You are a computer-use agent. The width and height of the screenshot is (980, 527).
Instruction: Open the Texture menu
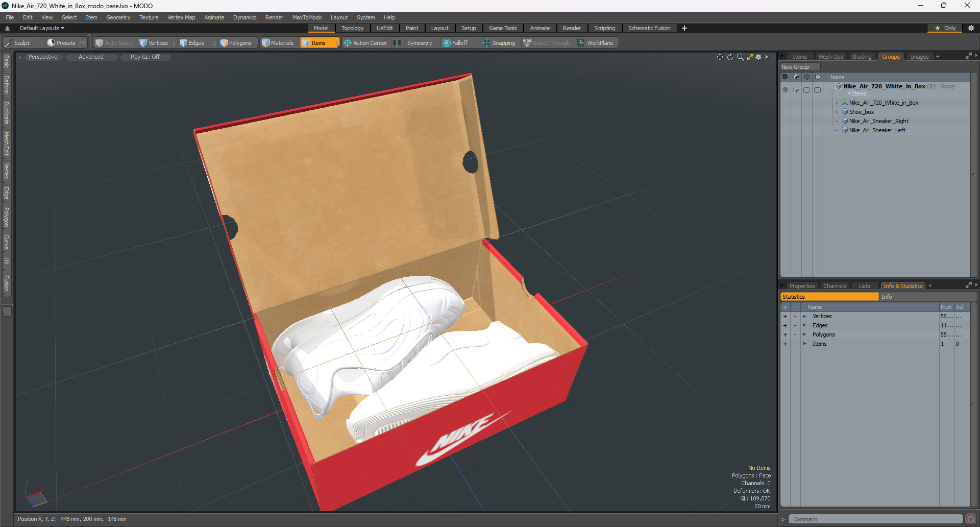click(149, 17)
